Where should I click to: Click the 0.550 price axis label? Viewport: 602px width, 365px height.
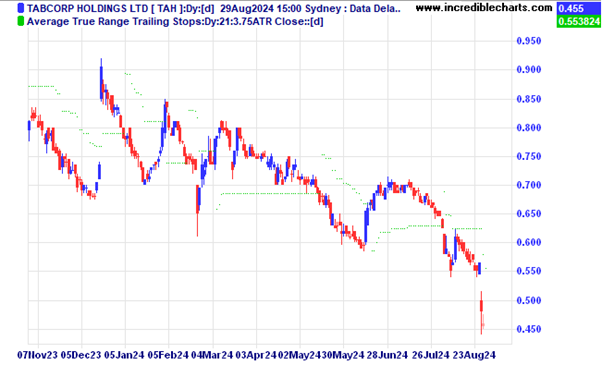529,271
